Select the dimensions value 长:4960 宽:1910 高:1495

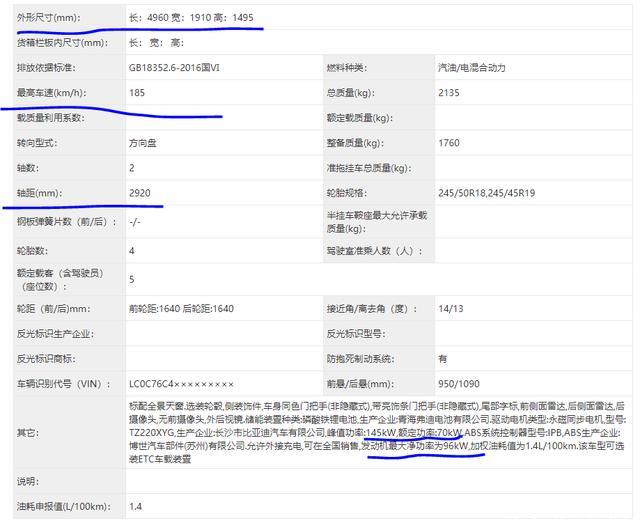click(191, 18)
